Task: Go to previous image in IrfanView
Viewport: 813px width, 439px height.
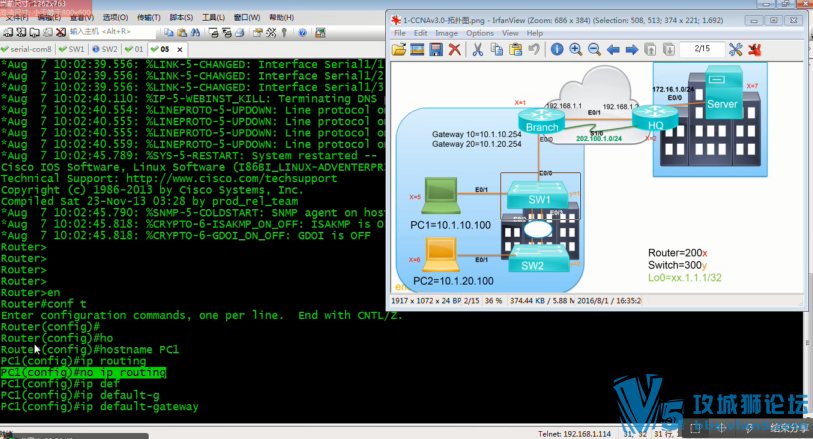Action: [613, 50]
